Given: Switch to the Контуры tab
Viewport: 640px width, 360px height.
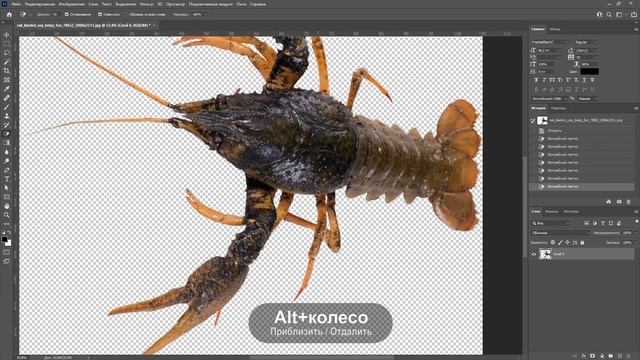Looking at the screenshot, I should click(571, 211).
